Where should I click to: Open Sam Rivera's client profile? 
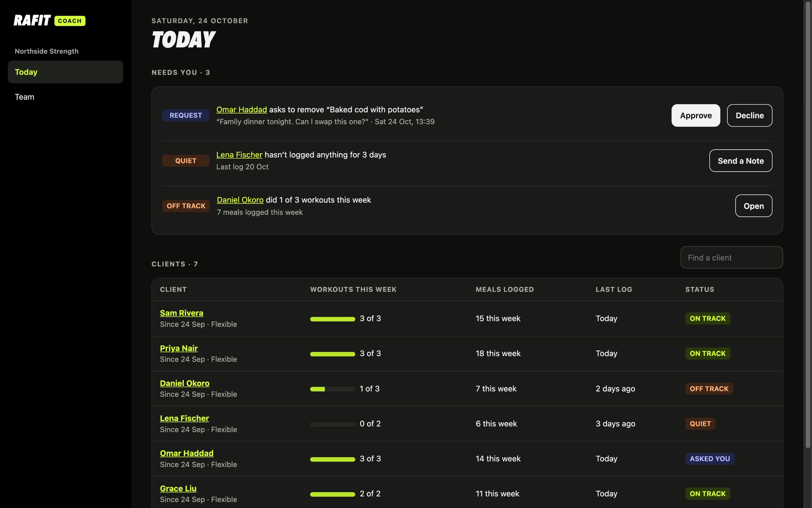[181, 313]
